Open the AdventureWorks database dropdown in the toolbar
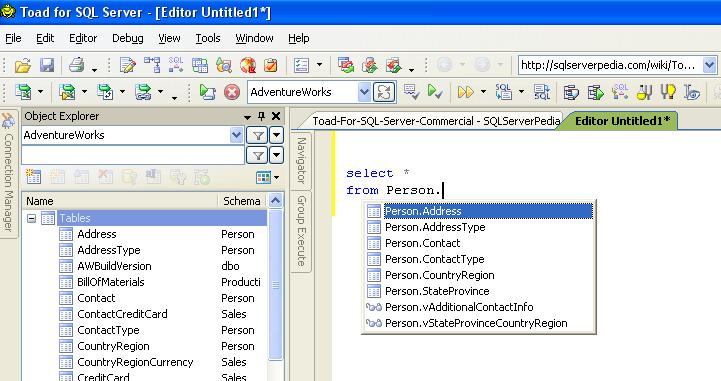 click(x=364, y=92)
